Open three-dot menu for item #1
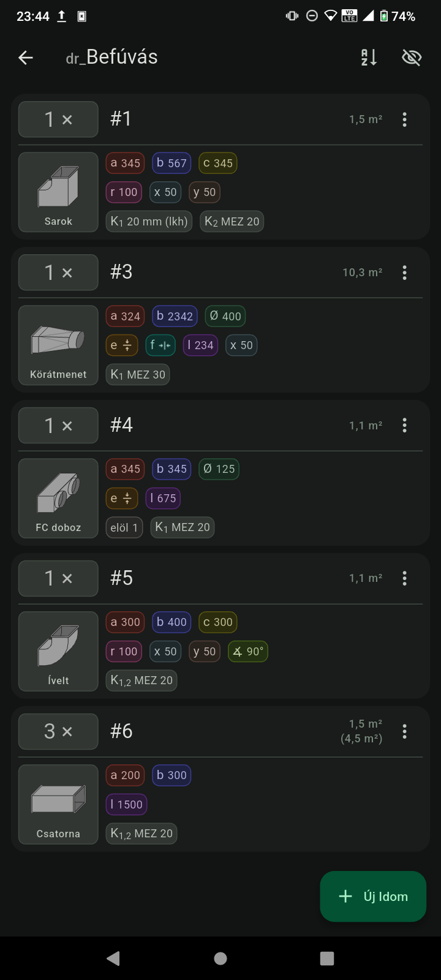The height and width of the screenshot is (980, 441). point(404,119)
